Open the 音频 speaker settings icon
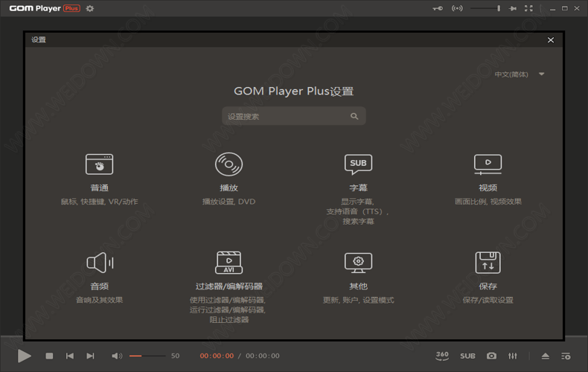The height and width of the screenshot is (372, 588). (x=100, y=263)
